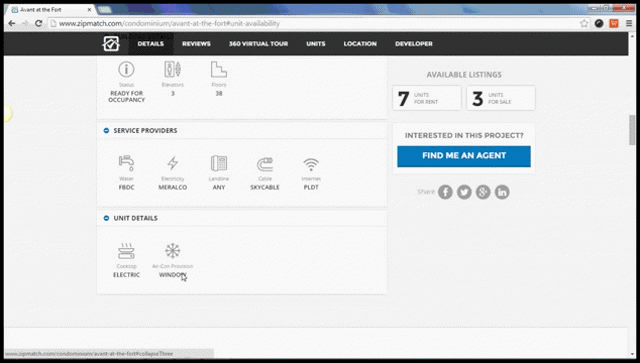640x363 pixels.
Task: Click the Internet wifi icon
Action: [x=311, y=165]
